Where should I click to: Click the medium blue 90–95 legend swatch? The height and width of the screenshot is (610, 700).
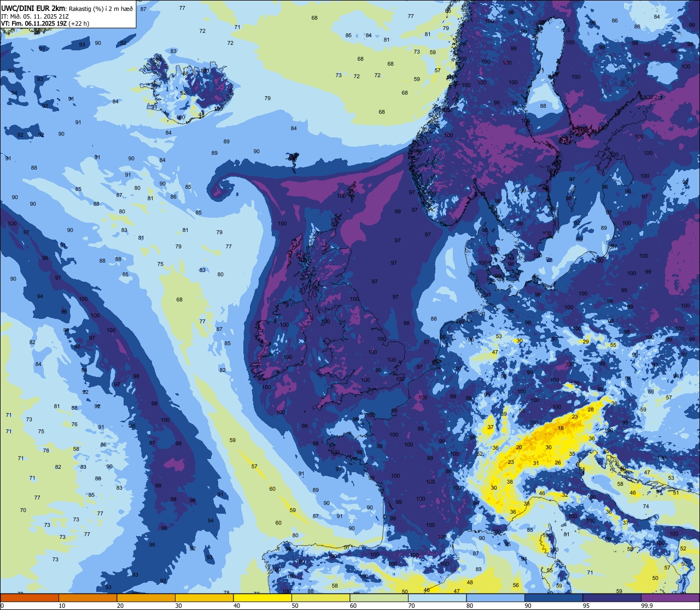click(x=553, y=597)
